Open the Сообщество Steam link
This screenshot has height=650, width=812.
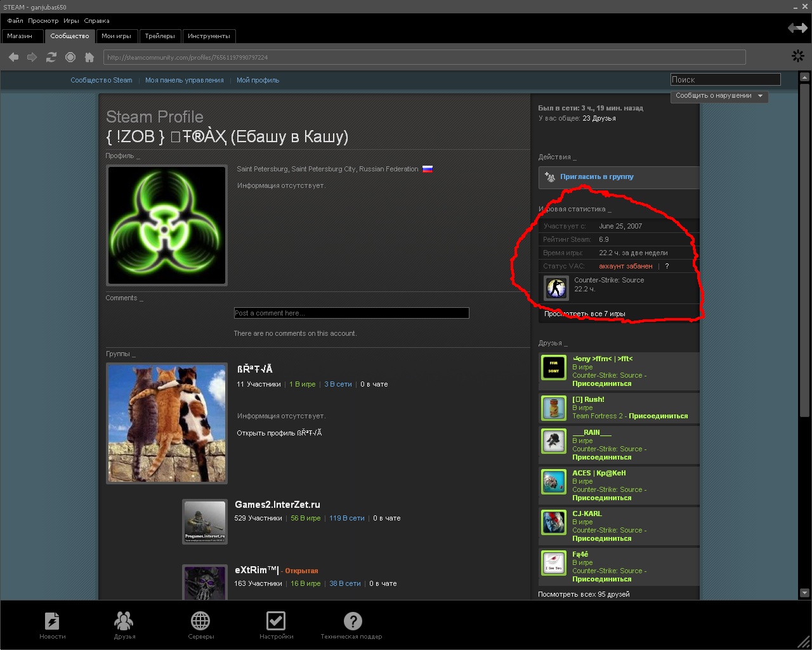tap(101, 80)
